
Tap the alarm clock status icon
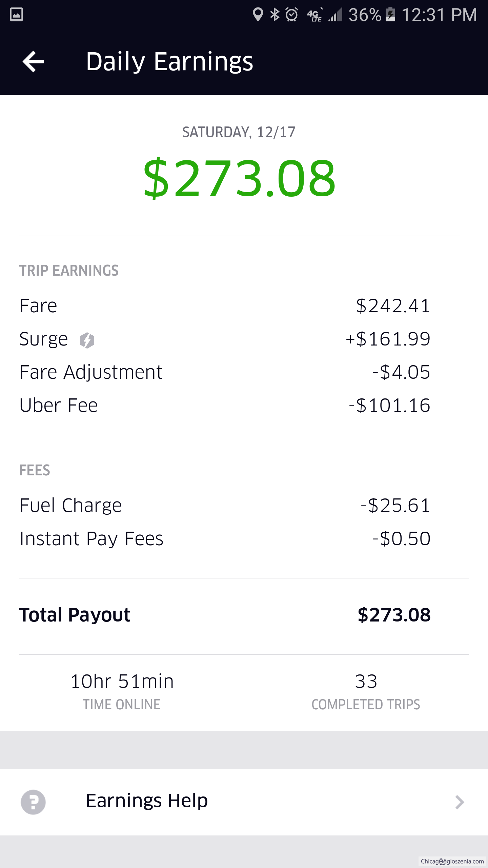[291, 15]
